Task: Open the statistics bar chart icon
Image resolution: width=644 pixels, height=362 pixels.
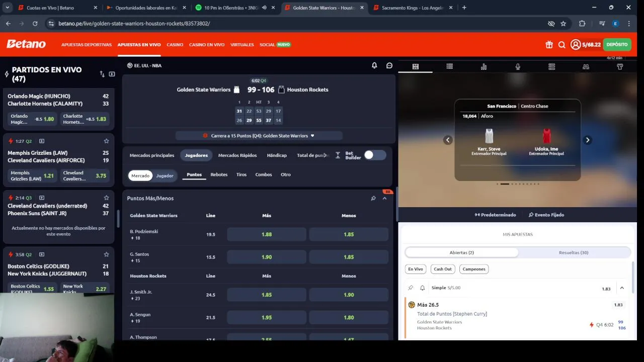Action: (484, 66)
